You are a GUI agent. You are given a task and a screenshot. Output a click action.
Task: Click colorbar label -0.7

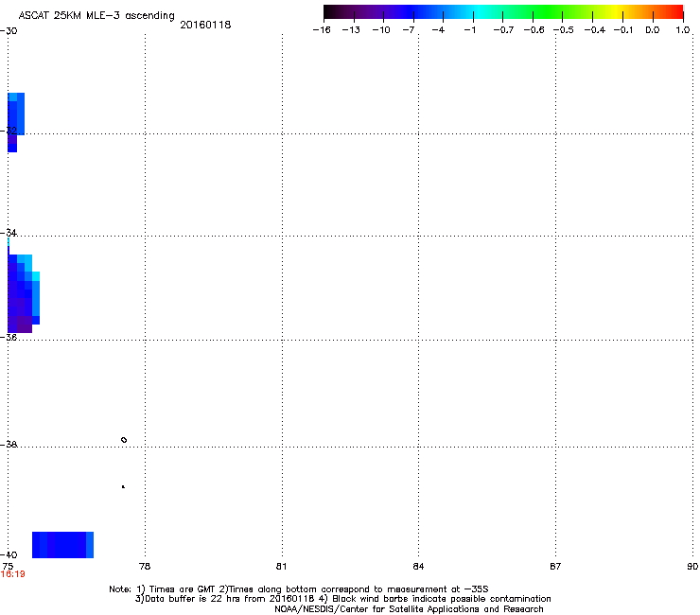tap(503, 30)
